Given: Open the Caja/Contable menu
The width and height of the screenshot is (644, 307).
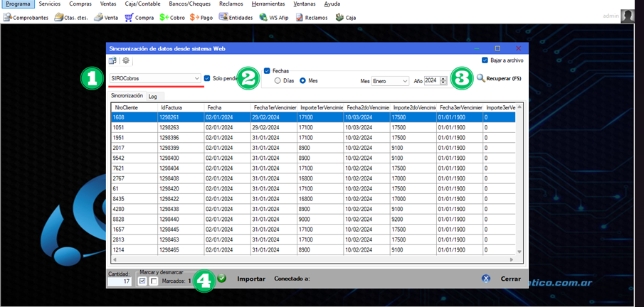Looking at the screenshot, I should pyautogui.click(x=142, y=4).
